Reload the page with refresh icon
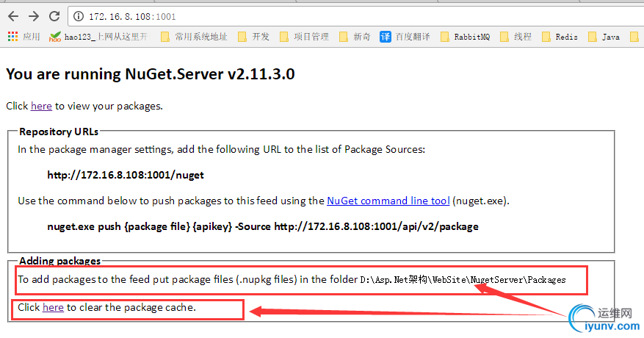 click(54, 16)
